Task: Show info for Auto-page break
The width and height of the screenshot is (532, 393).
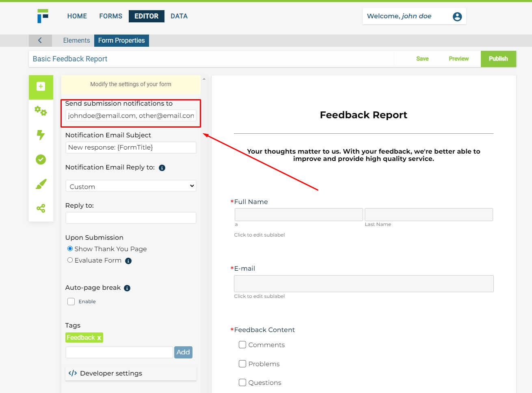Action: (127, 288)
